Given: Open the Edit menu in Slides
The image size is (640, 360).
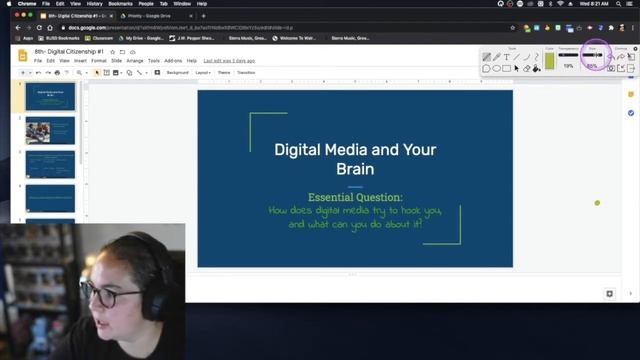Looking at the screenshot, I should (x=50, y=61).
